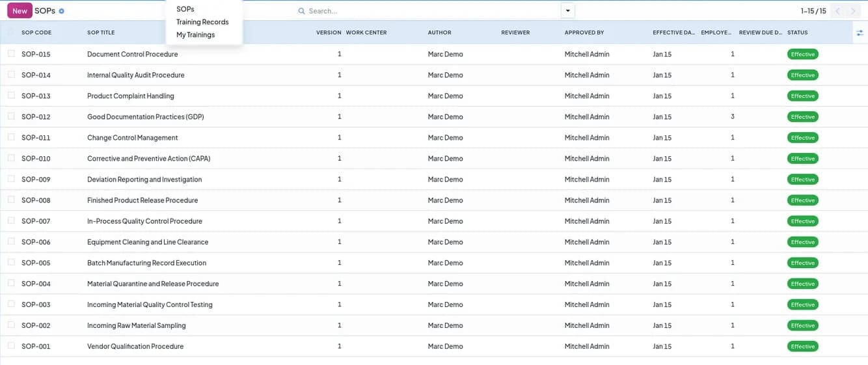The width and height of the screenshot is (868, 365).
Task: Tick the checkbox for SOP-006
Action: point(11,241)
